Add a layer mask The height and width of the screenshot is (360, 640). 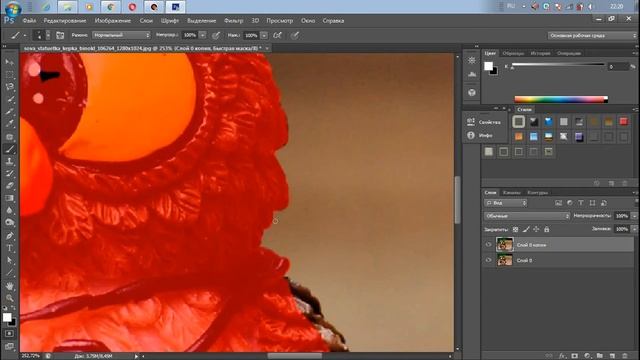(x=575, y=356)
